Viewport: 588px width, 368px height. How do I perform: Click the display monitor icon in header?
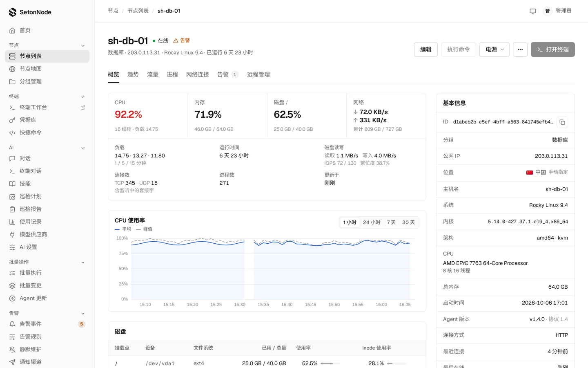pyautogui.click(x=533, y=11)
